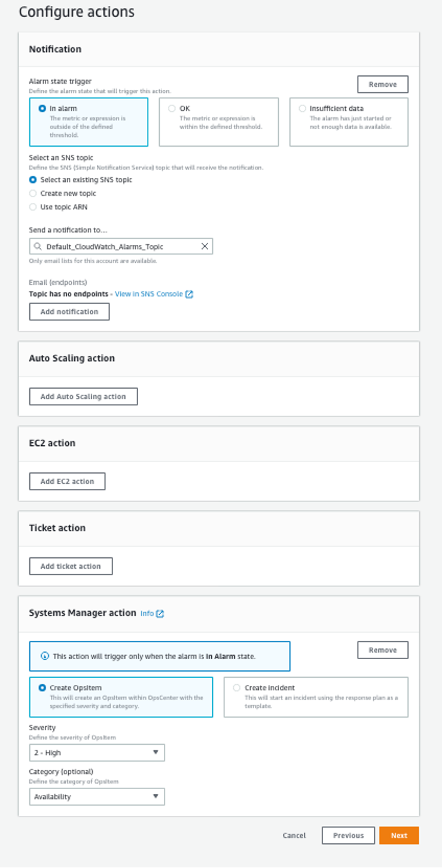Click Add Auto Scaling action
The image size is (442, 868).
pos(83,396)
